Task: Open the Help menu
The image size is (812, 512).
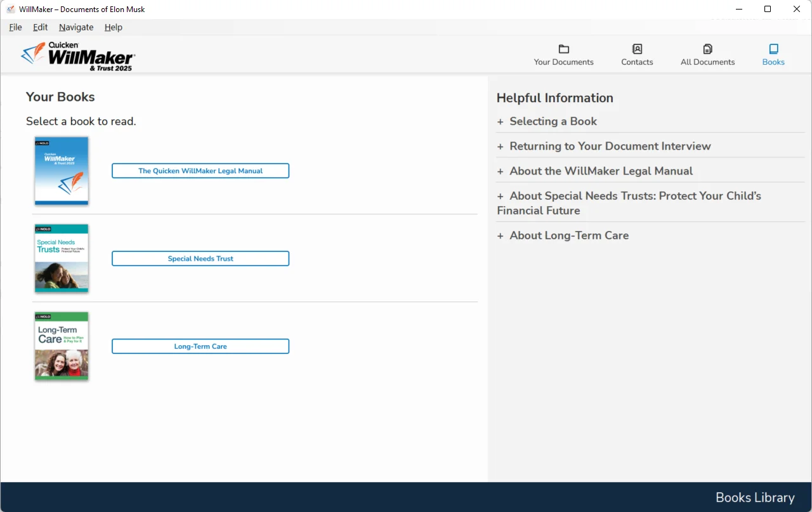Action: (114, 27)
